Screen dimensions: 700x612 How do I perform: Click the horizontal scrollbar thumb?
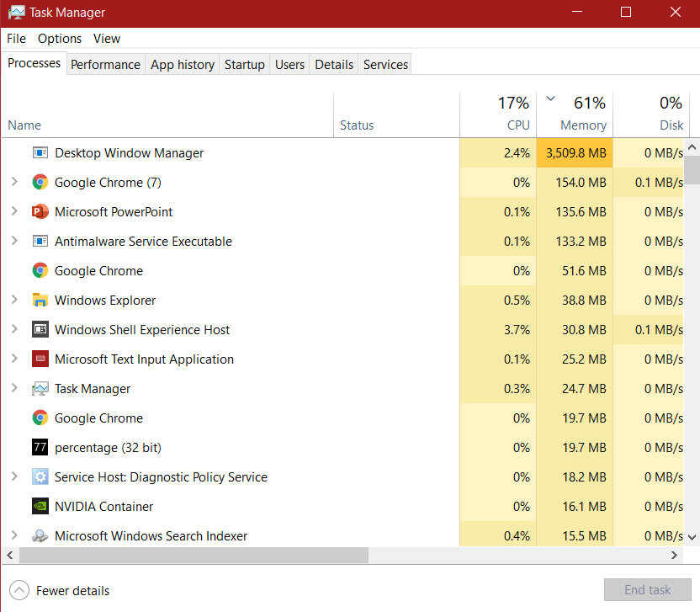pyautogui.click(x=194, y=556)
